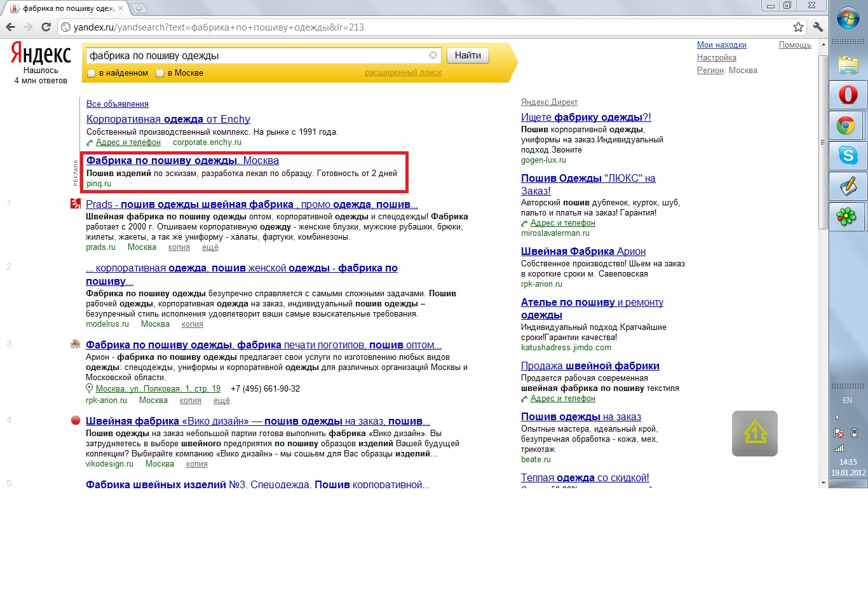Bookmark the page with the star icon
The width and height of the screenshot is (868, 609).
point(798,27)
